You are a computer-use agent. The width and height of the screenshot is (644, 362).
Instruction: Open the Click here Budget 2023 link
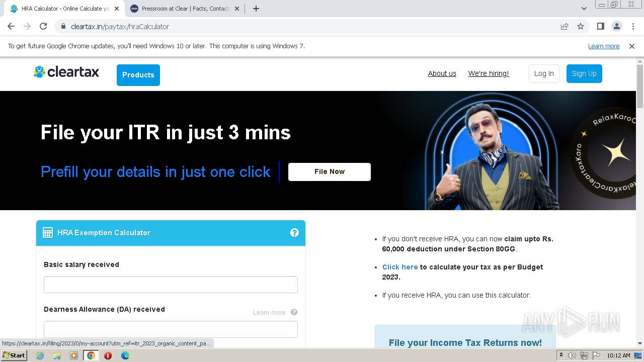pyautogui.click(x=400, y=267)
